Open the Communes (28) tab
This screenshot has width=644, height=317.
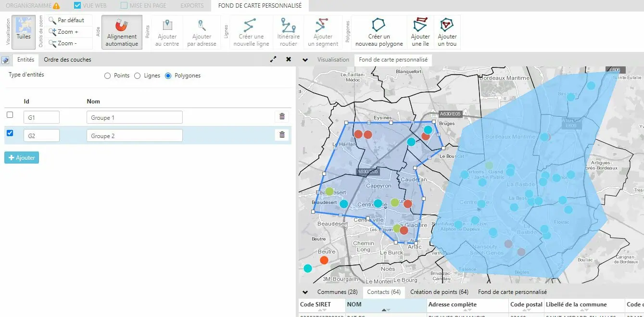click(x=337, y=292)
